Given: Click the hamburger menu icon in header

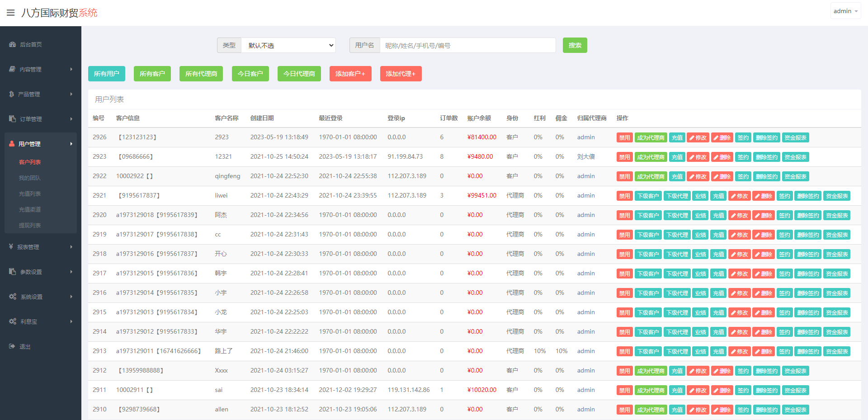Looking at the screenshot, I should point(10,13).
